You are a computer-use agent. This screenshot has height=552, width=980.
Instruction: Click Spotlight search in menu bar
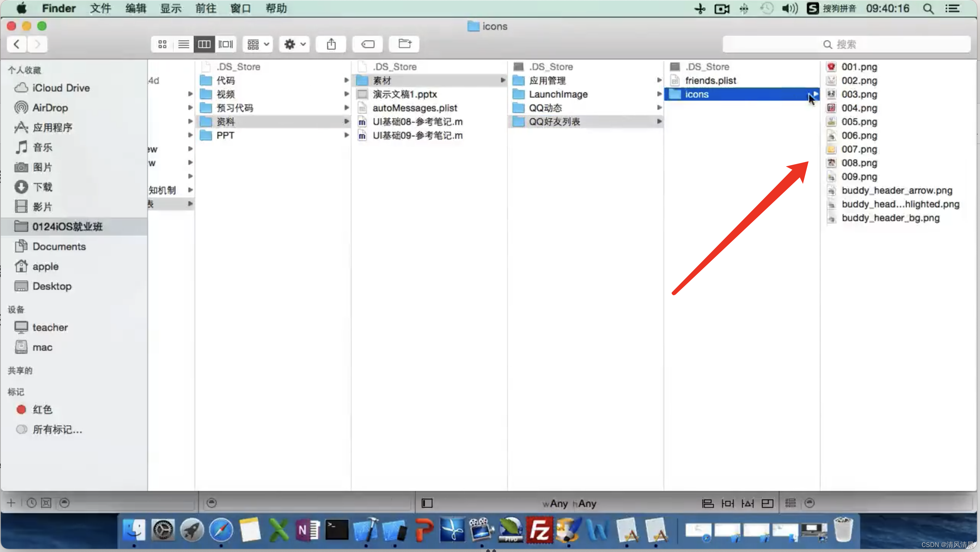928,8
